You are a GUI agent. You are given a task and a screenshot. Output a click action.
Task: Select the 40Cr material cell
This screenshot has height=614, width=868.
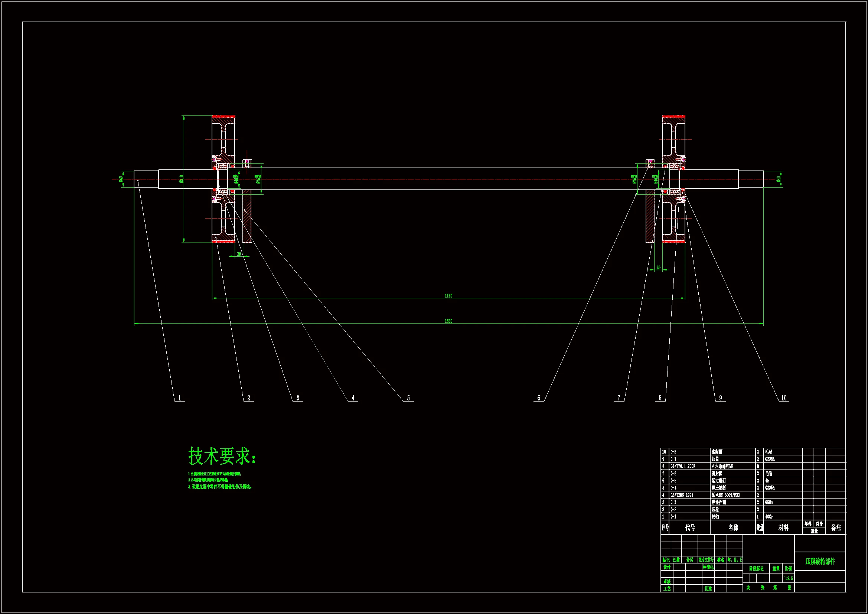769,517
